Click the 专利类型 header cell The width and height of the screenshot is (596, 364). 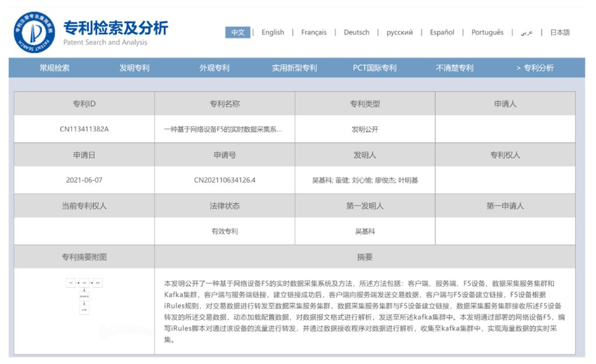pyautogui.click(x=364, y=104)
